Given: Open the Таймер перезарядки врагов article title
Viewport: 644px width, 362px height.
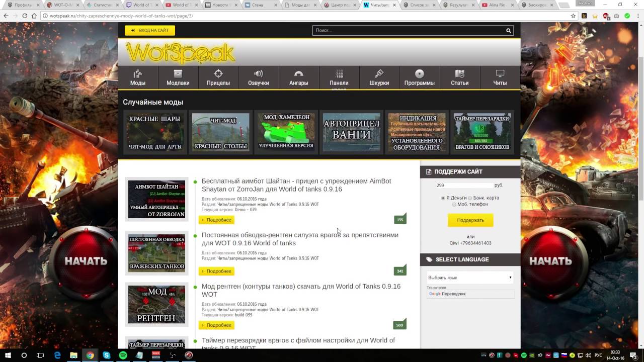Looking at the screenshot, I should tap(298, 344).
